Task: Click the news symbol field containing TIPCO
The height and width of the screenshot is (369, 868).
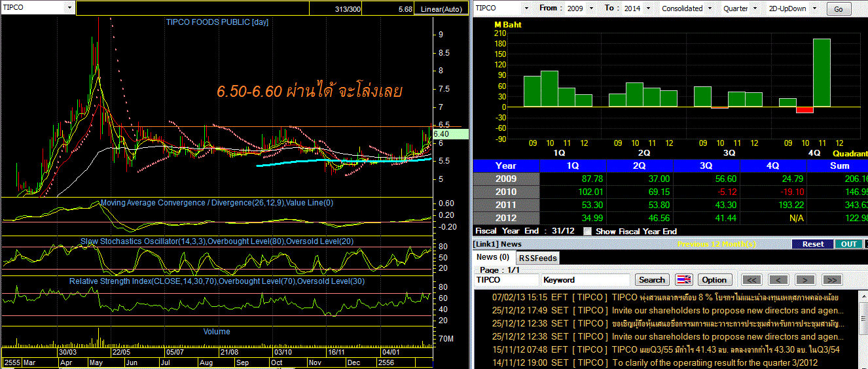Action: (506, 280)
